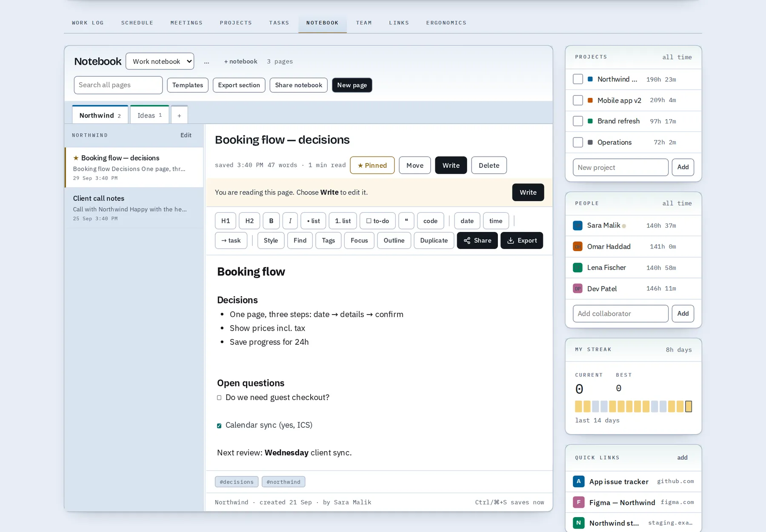Open Find in page
This screenshot has height=532, width=766.
pos(300,240)
